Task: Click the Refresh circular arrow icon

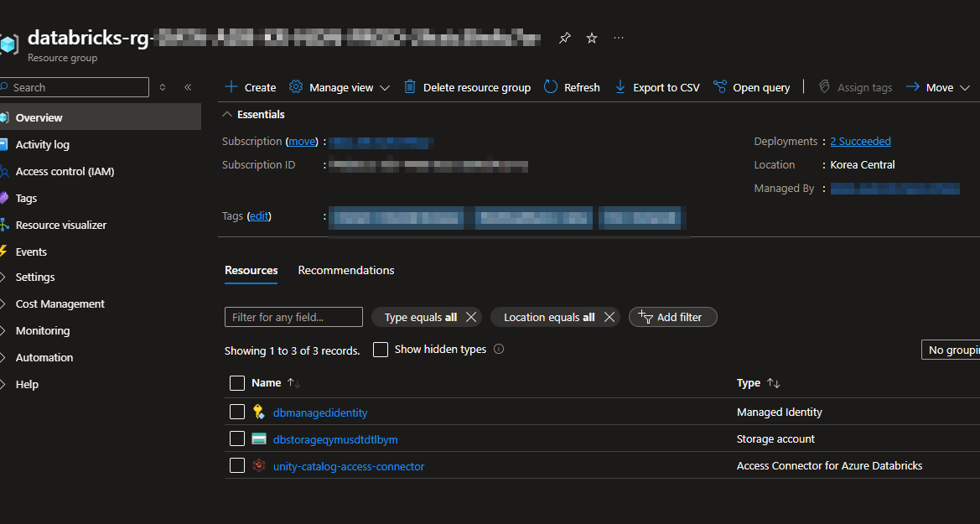Action: (551, 87)
